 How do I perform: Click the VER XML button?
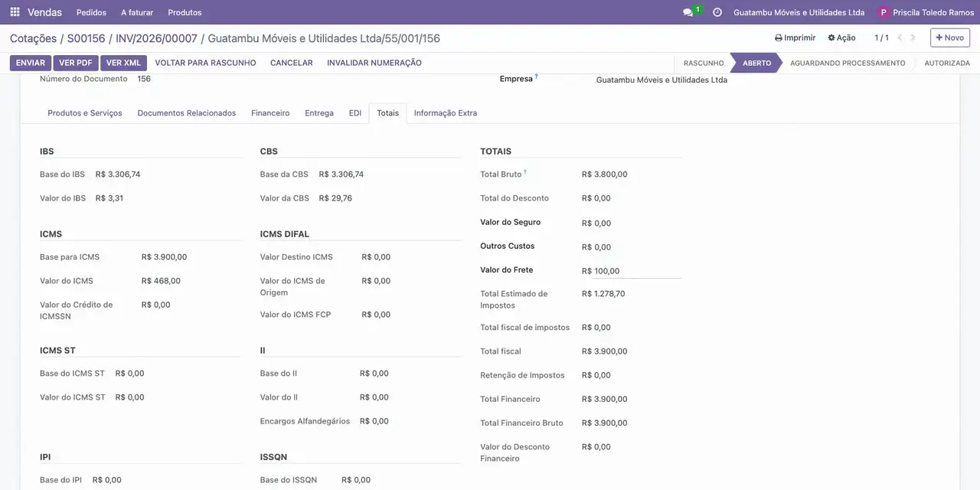pyautogui.click(x=123, y=63)
